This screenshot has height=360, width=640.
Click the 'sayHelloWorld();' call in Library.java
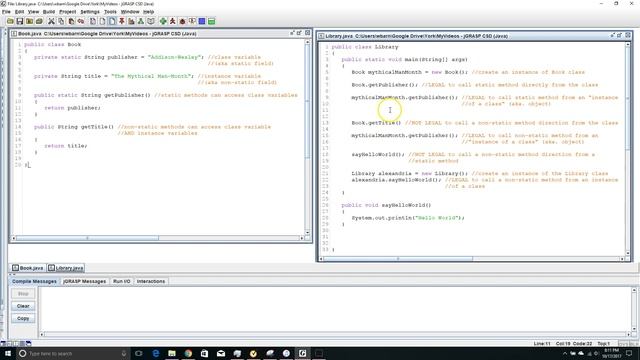tap(378, 154)
